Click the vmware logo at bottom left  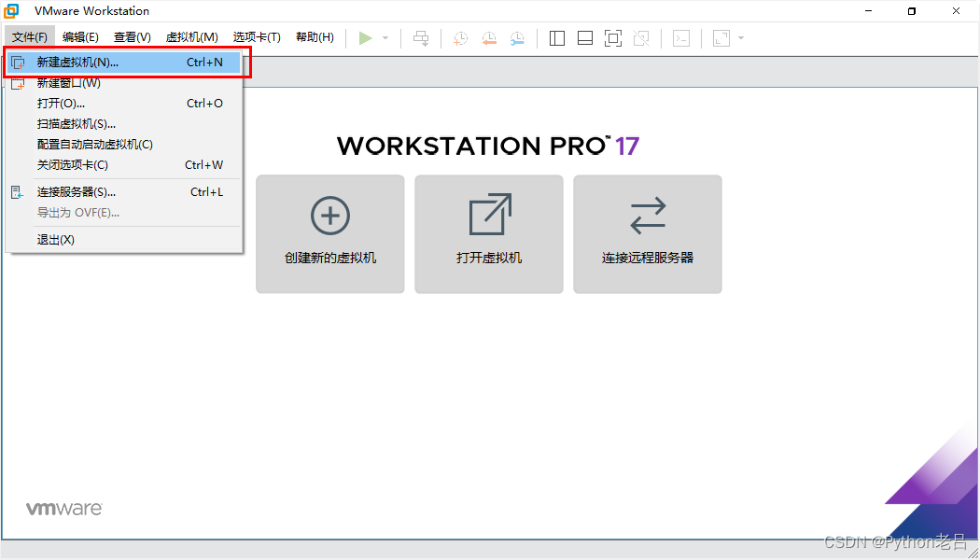pyautogui.click(x=63, y=508)
